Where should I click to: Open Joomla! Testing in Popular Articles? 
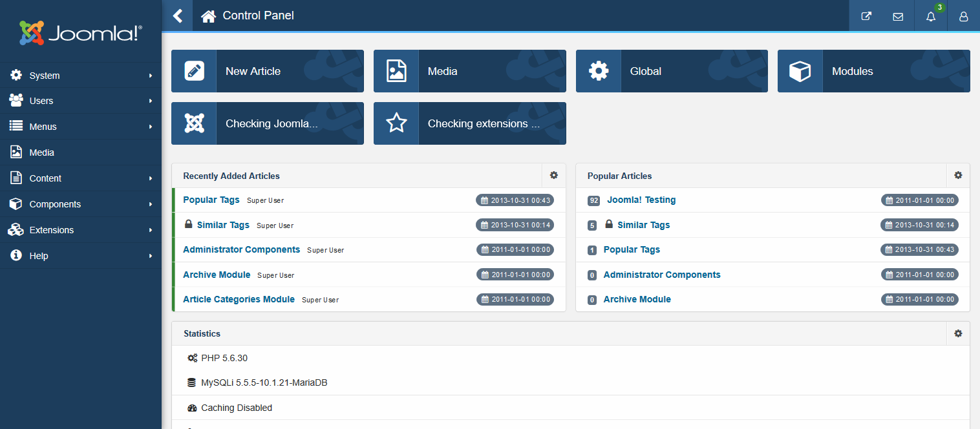pos(641,200)
